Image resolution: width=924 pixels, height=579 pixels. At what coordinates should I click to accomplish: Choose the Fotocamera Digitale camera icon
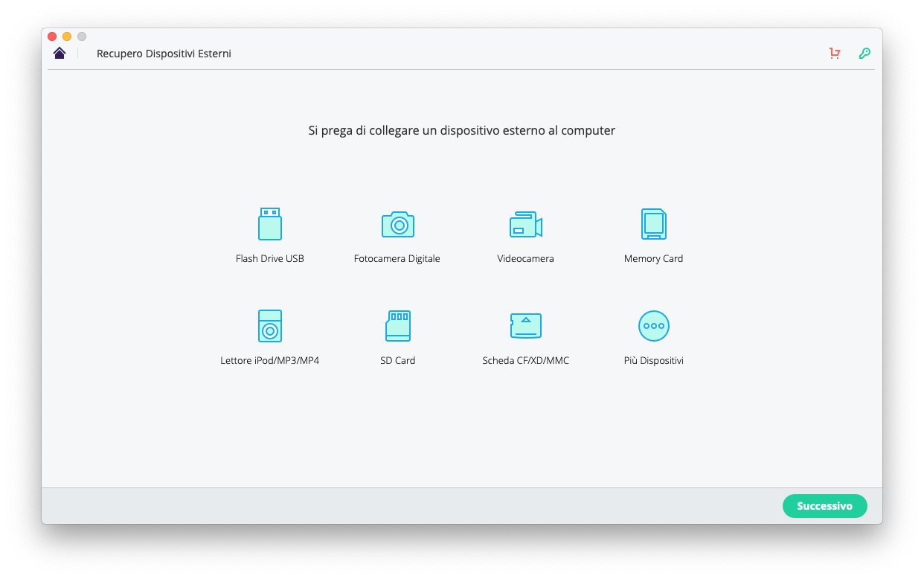(x=398, y=224)
